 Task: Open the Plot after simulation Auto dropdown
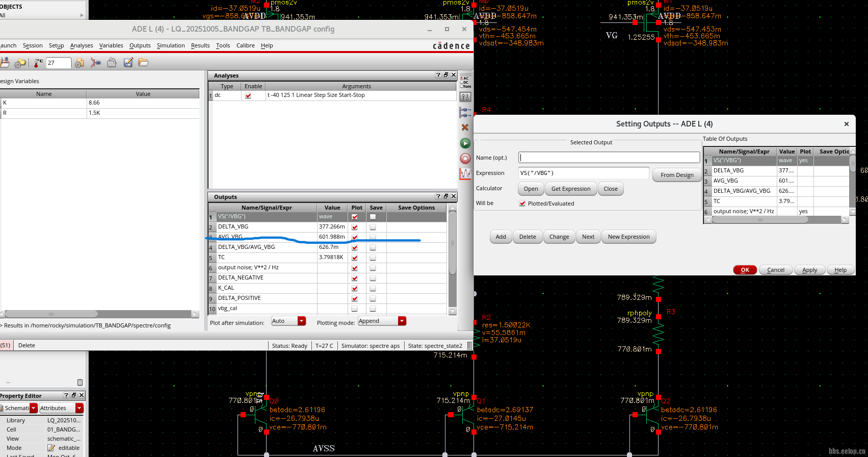(301, 321)
